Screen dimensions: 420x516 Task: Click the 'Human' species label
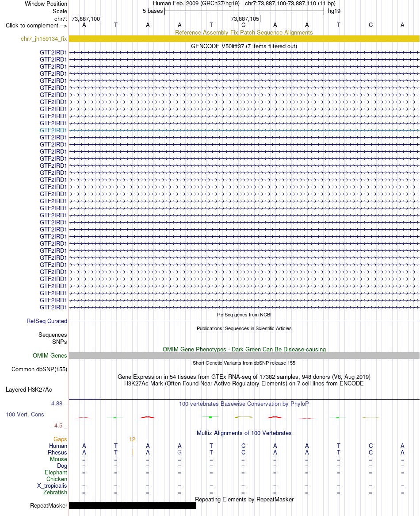(x=58, y=446)
